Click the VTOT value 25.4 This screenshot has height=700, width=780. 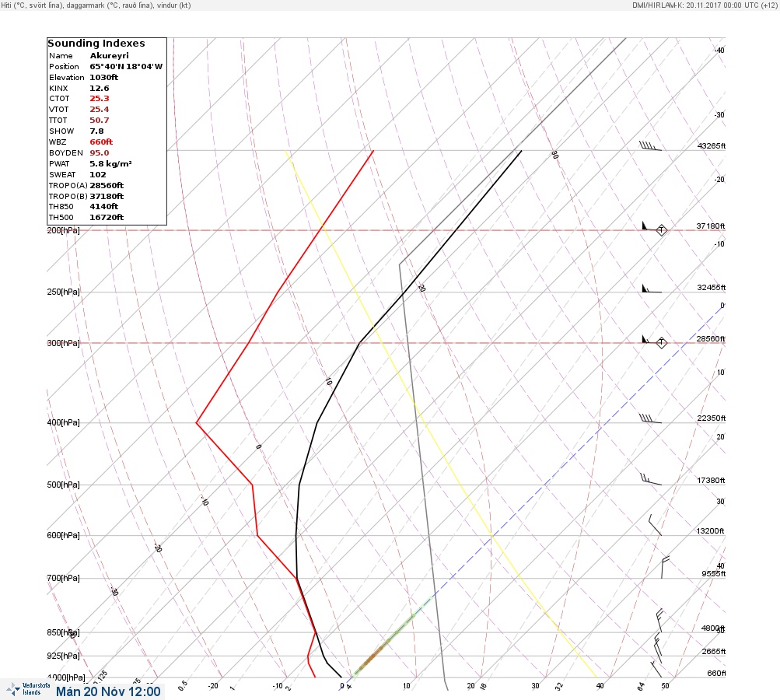pyautogui.click(x=100, y=110)
